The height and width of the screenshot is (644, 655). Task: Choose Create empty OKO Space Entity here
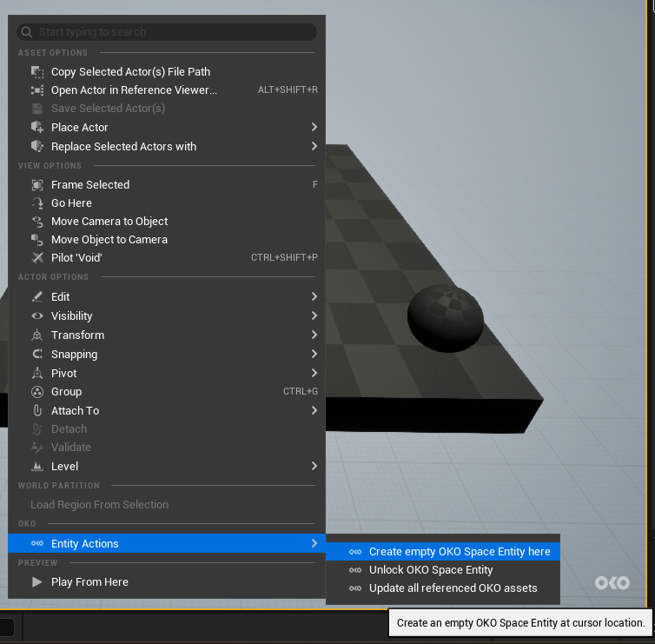click(x=443, y=552)
